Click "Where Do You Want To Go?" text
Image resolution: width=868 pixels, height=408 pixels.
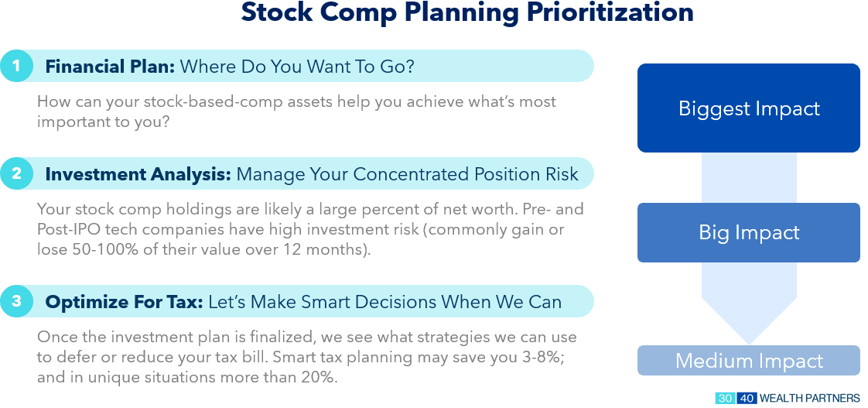297,67
